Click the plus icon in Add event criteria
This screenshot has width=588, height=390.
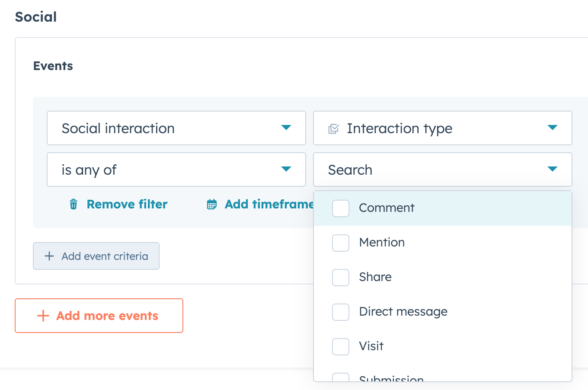point(49,256)
